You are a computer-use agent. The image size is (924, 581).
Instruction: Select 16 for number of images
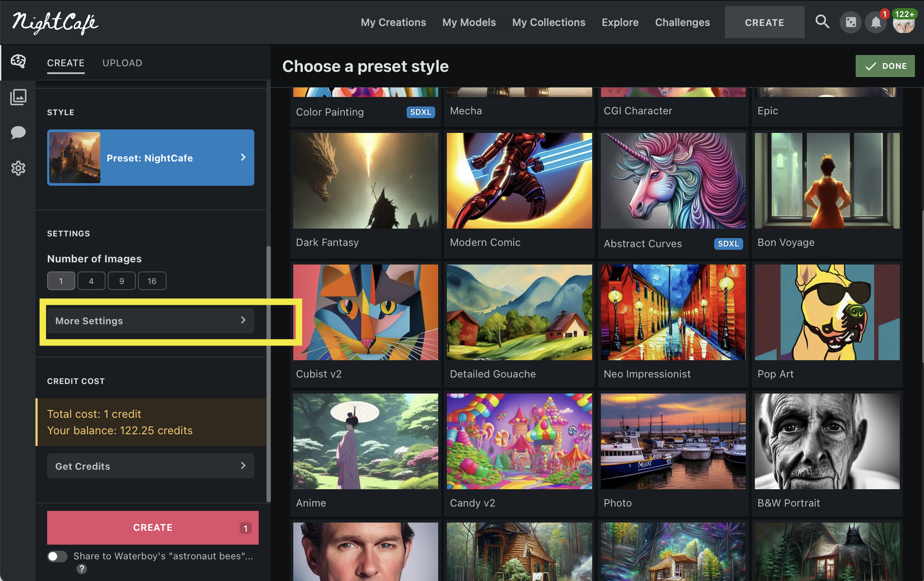(x=152, y=281)
